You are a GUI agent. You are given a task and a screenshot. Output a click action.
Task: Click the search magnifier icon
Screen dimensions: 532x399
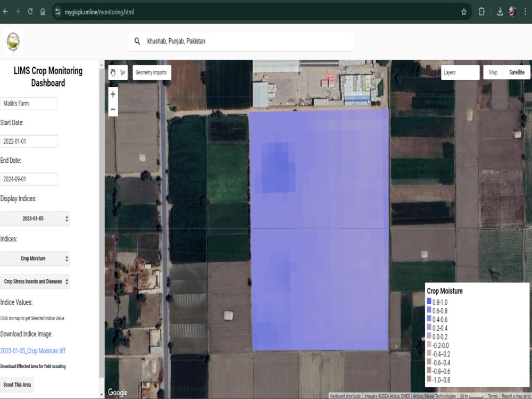(137, 41)
